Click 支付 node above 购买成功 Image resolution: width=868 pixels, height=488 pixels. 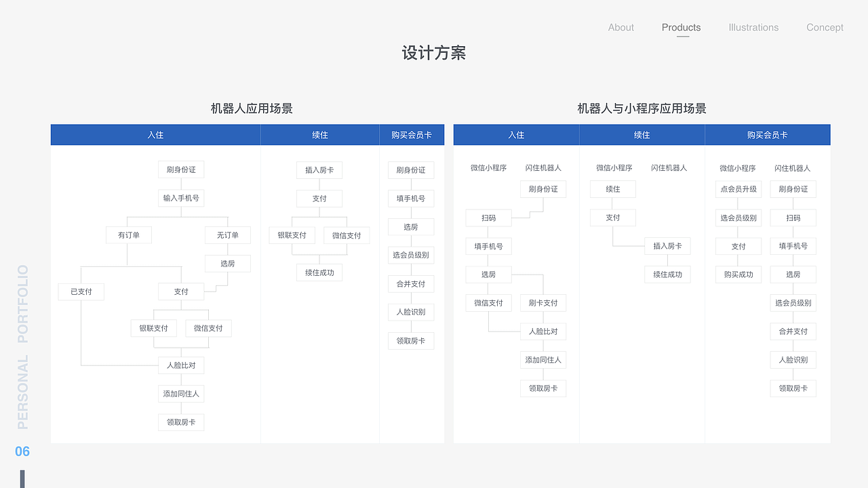[x=738, y=246]
